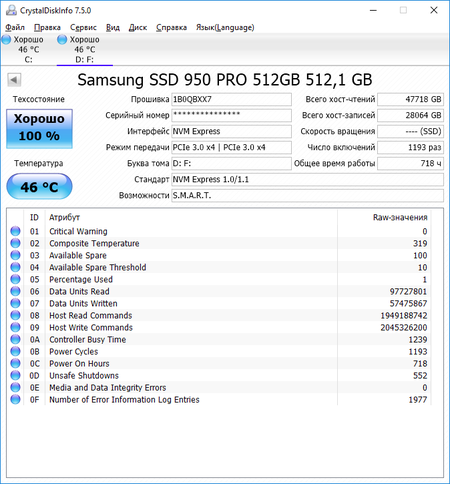Click the status icon for Unsafe Shutdowns
This screenshot has height=484, width=450.
coord(15,375)
